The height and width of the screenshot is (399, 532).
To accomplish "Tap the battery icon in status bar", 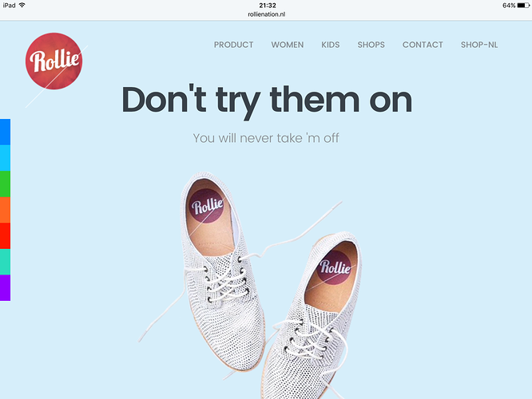I will (x=523, y=6).
